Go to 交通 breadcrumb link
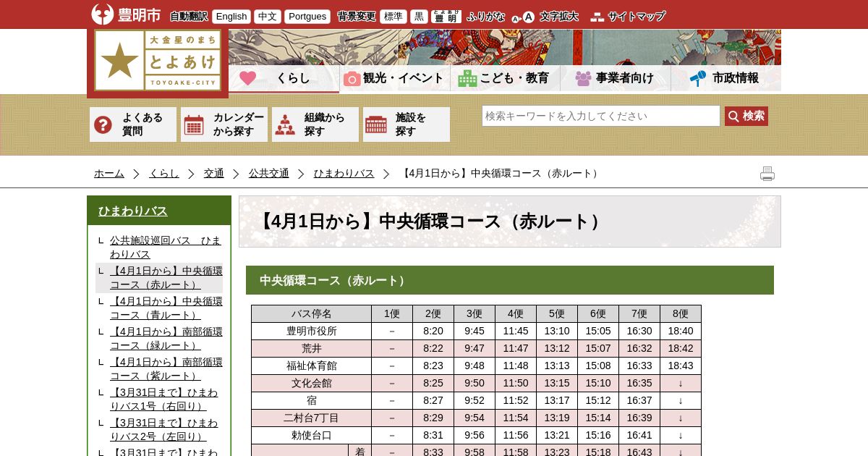 pyautogui.click(x=214, y=174)
